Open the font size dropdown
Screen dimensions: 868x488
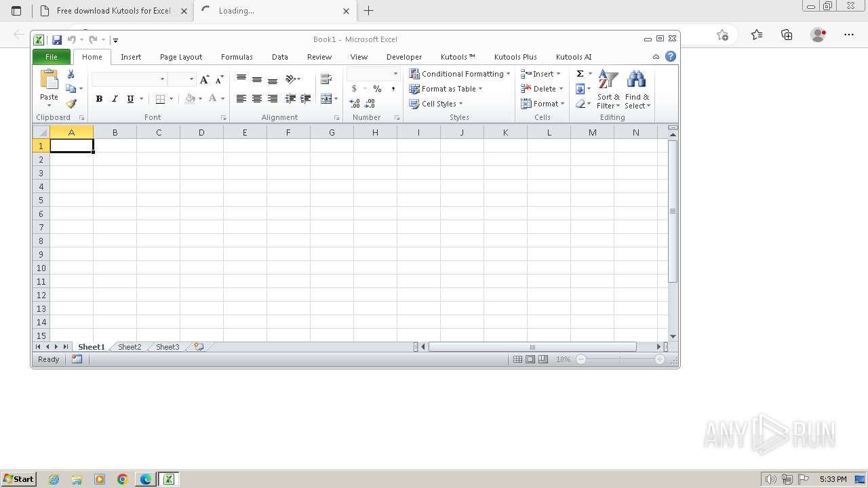191,79
